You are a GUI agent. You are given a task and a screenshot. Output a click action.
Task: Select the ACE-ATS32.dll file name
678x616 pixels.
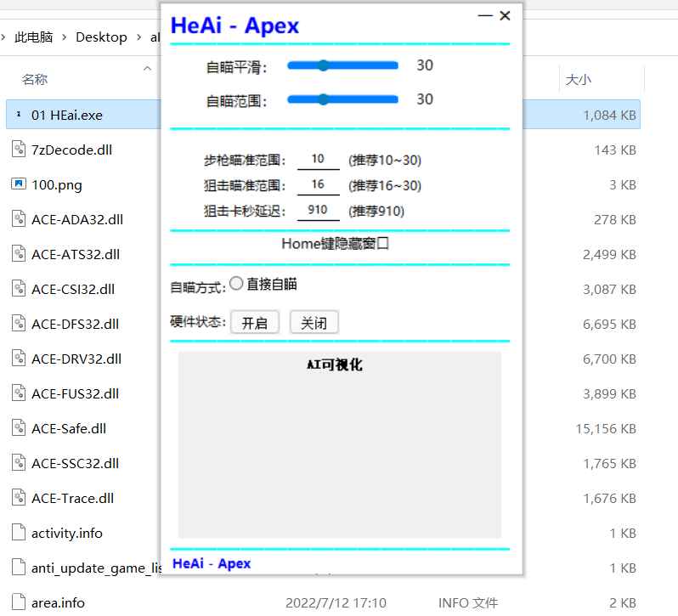pos(76,255)
